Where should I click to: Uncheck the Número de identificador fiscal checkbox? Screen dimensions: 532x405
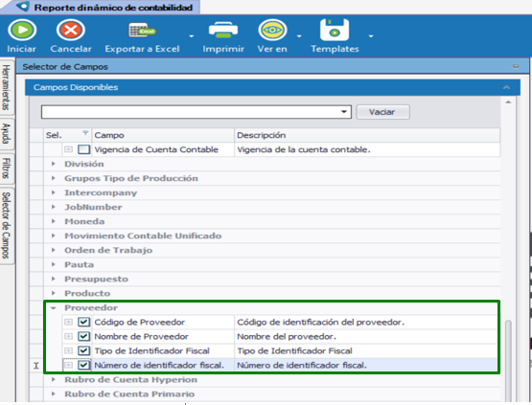point(83,365)
